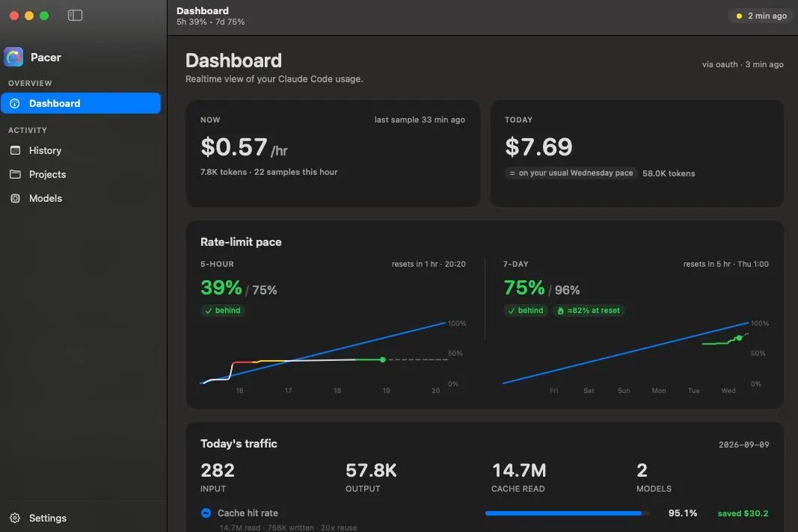Click the Cache hit rate progress bar
The width and height of the screenshot is (798, 532).
(567, 513)
